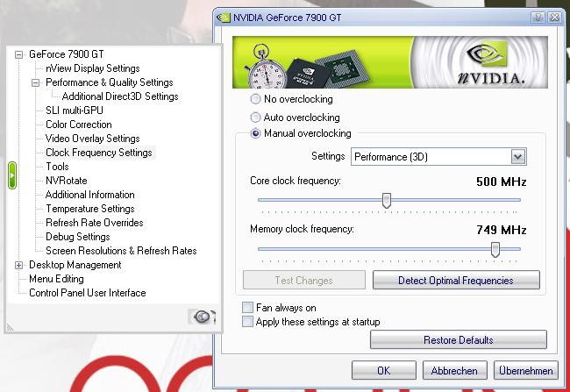Click Restore Defaults button
Viewport: 570px width, 392px height.
pyautogui.click(x=459, y=339)
